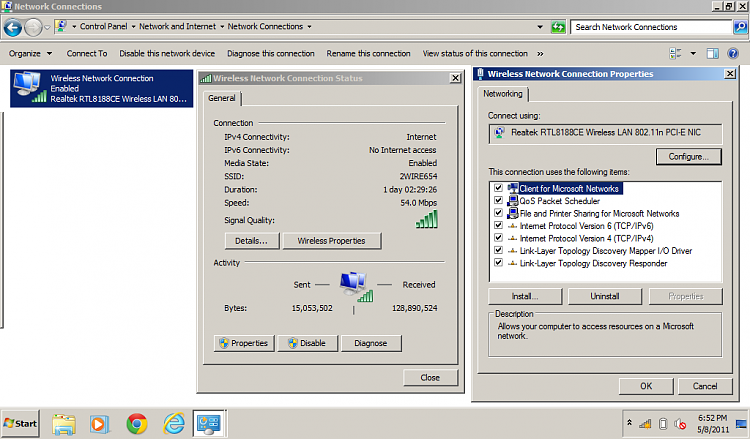Click Cancel in Properties dialog

pyautogui.click(x=705, y=386)
